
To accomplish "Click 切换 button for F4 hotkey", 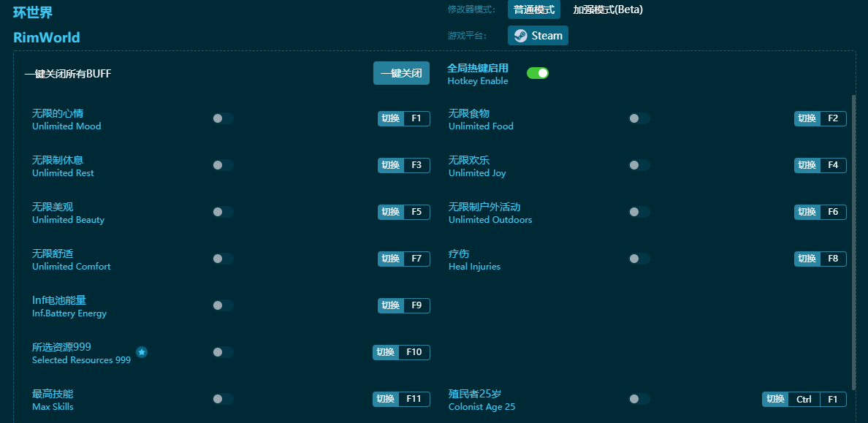I will pyautogui.click(x=807, y=165).
